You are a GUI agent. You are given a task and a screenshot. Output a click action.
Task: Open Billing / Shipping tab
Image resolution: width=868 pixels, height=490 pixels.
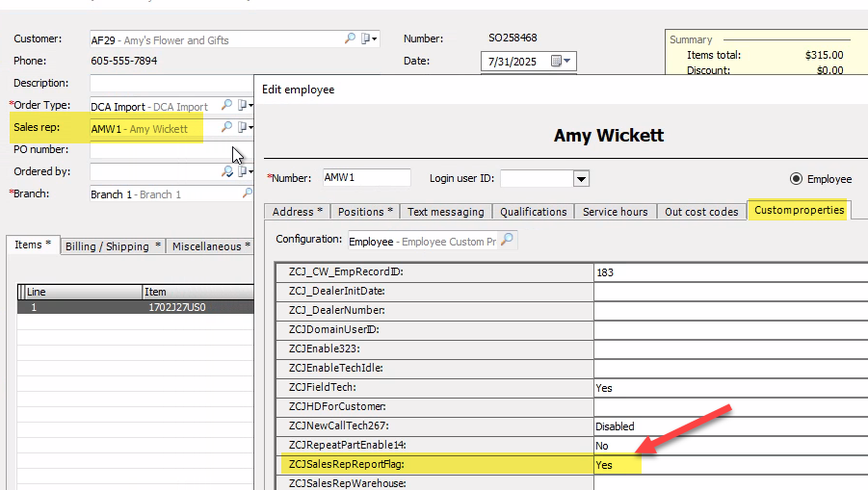point(113,246)
